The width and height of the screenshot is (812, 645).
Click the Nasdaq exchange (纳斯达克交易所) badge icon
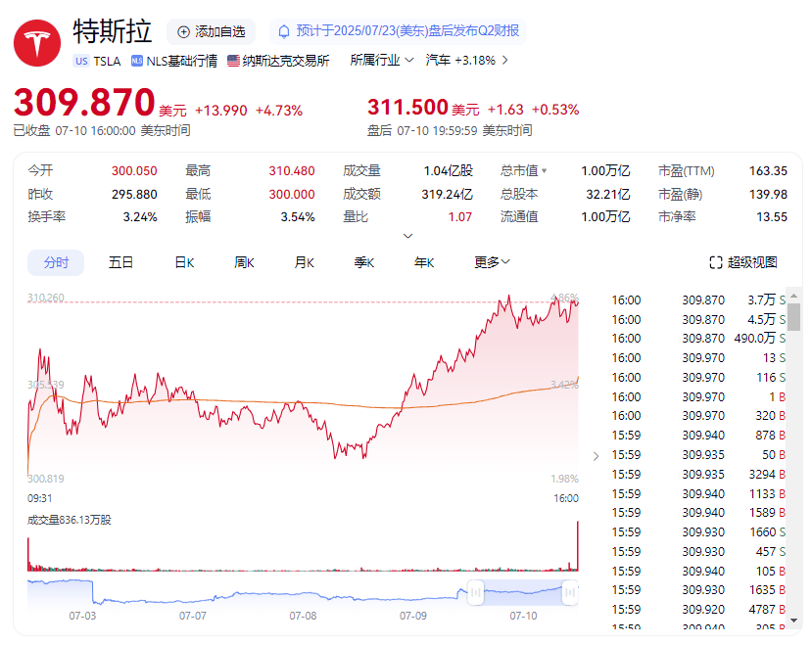tap(233, 61)
